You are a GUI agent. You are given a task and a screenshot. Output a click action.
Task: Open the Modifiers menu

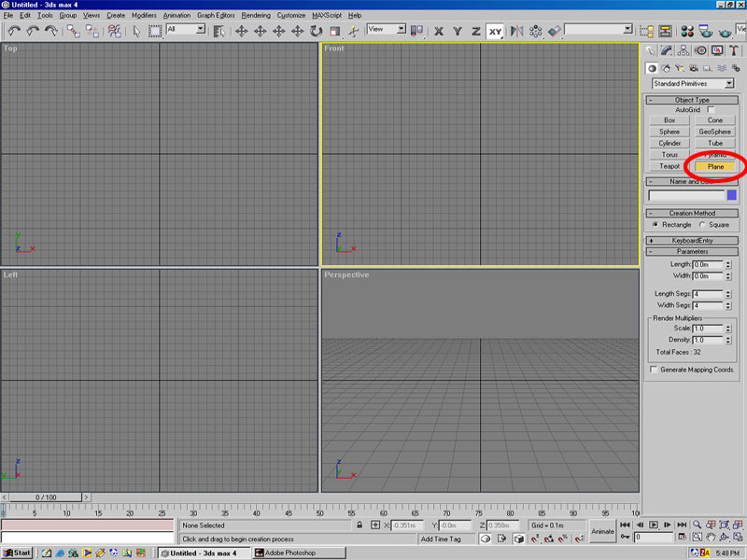144,16
